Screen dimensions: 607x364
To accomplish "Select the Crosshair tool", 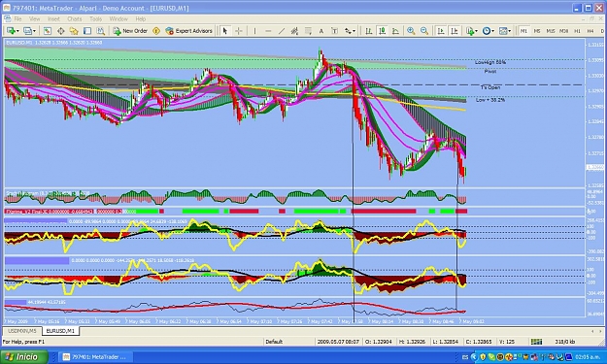I will tap(239, 31).
